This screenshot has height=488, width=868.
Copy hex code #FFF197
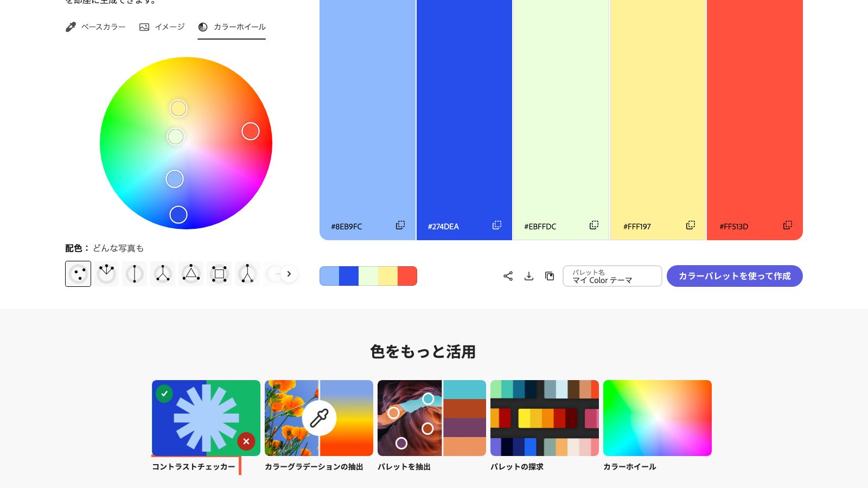tap(691, 225)
